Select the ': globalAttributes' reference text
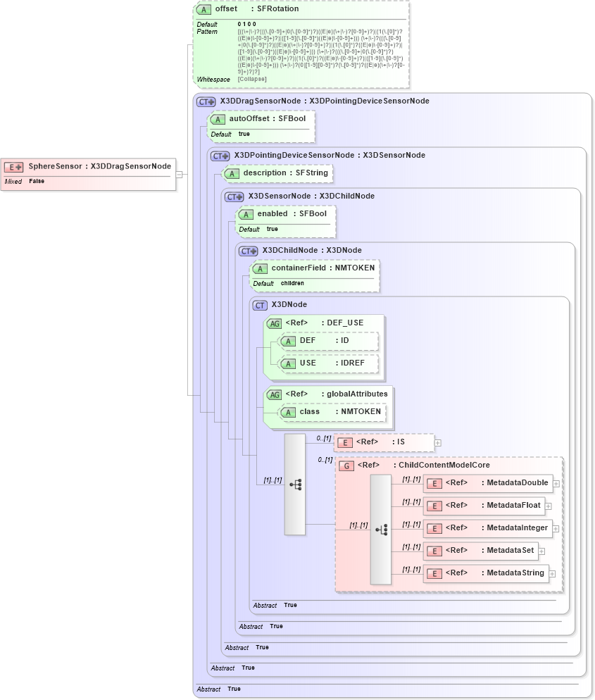Screen dimensions: 595x700 point(354,394)
